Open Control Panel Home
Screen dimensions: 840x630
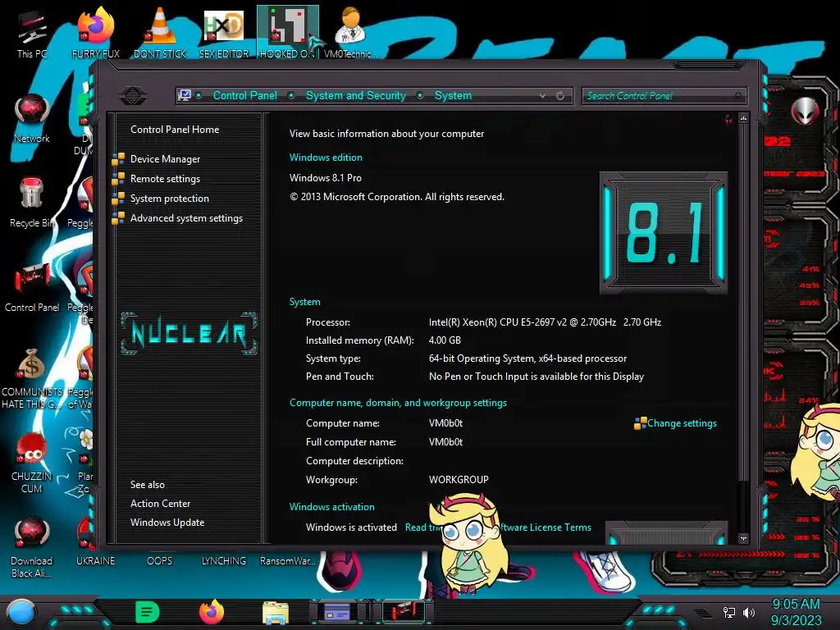tap(175, 129)
